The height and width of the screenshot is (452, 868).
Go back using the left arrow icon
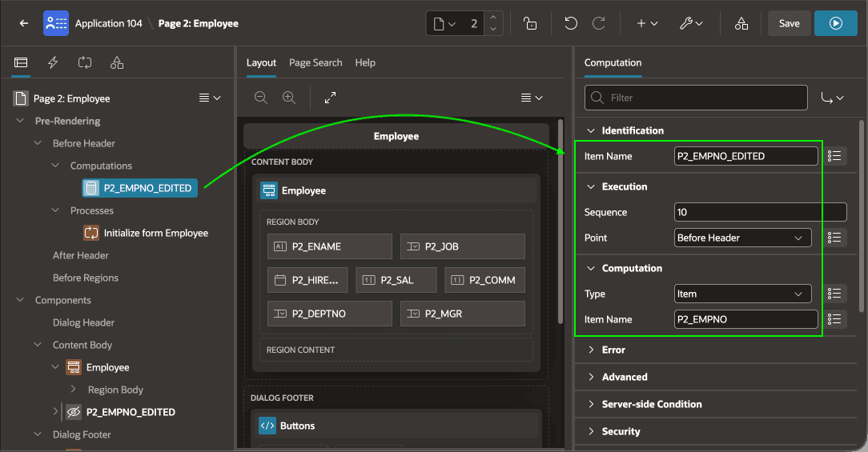tap(24, 23)
